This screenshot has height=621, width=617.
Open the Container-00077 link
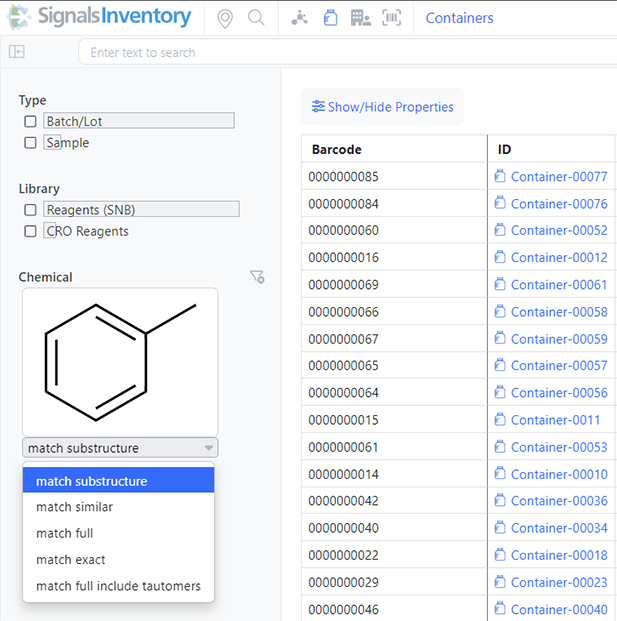pyautogui.click(x=558, y=177)
